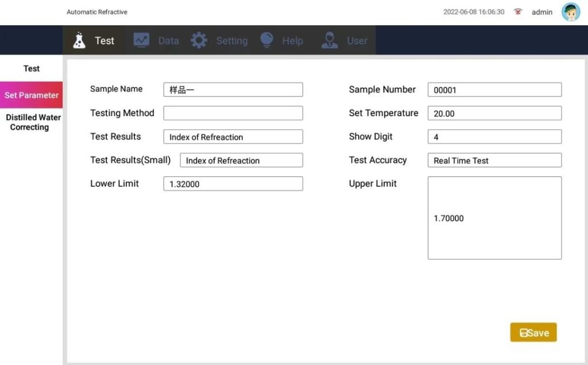The height and width of the screenshot is (365, 588).
Task: Click the Setting gear icon
Action: pos(199,40)
